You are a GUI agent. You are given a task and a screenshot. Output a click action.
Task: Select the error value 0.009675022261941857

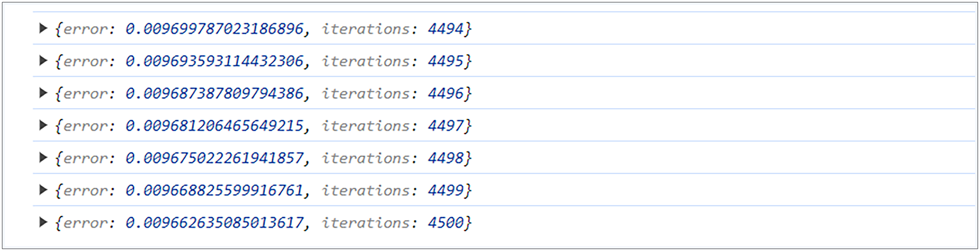point(214,158)
